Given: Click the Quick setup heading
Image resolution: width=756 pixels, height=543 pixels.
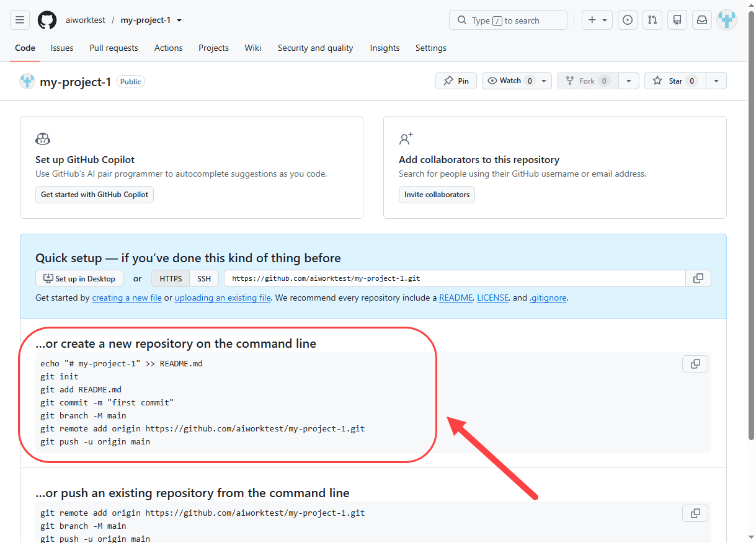Looking at the screenshot, I should (x=188, y=258).
